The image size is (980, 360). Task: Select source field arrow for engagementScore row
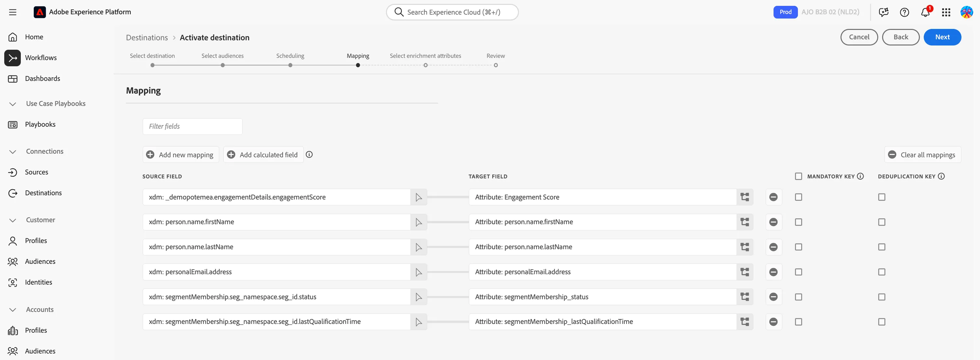coord(418,197)
